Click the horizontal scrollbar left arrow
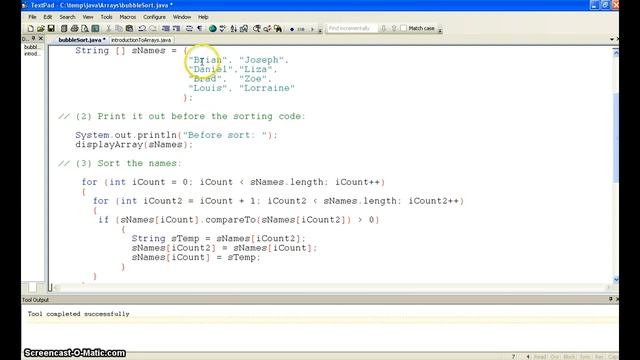 click(57, 288)
